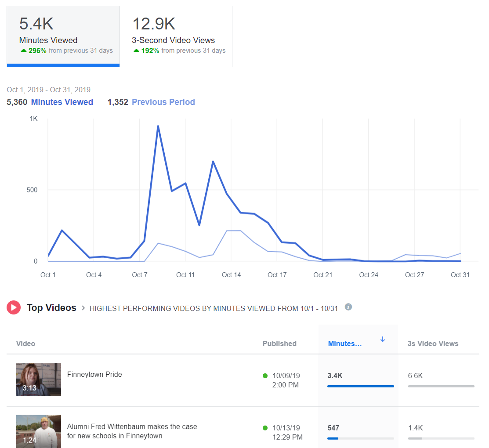The height and width of the screenshot is (448, 489).
Task: Click the 3.4K minutes progress bar
Action: pyautogui.click(x=360, y=386)
